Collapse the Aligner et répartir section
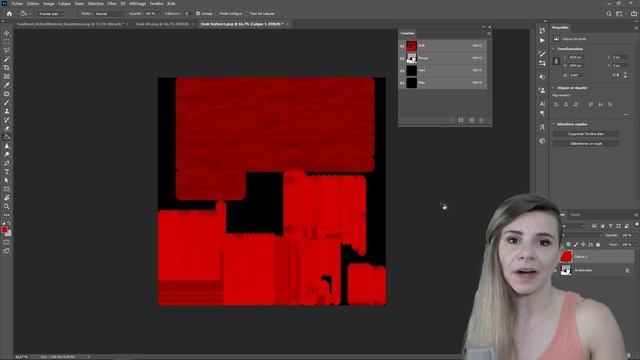Image resolution: width=640 pixels, height=360 pixels. [554, 88]
